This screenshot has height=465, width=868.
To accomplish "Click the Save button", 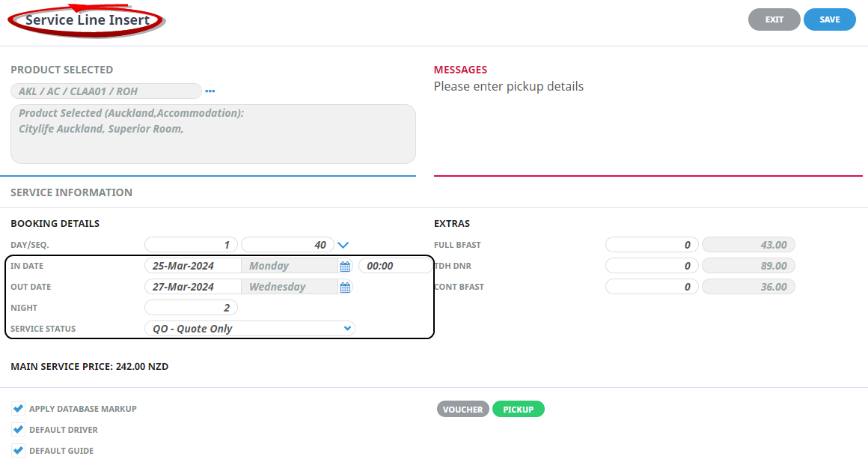I will point(829,19).
